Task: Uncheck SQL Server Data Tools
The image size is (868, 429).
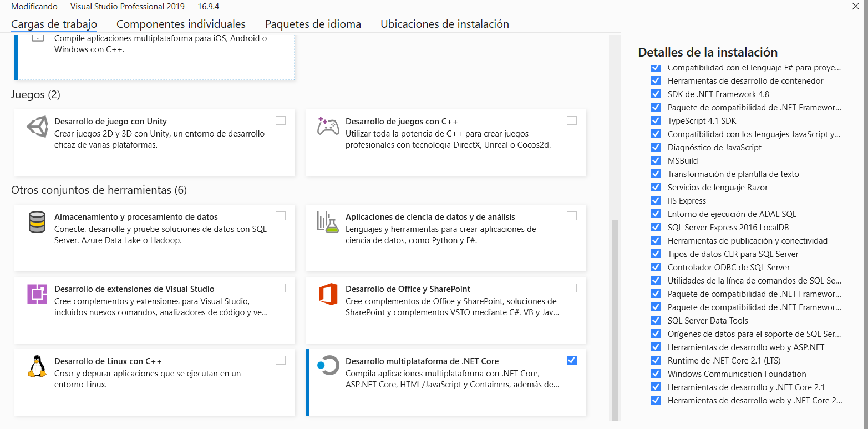Action: click(656, 321)
